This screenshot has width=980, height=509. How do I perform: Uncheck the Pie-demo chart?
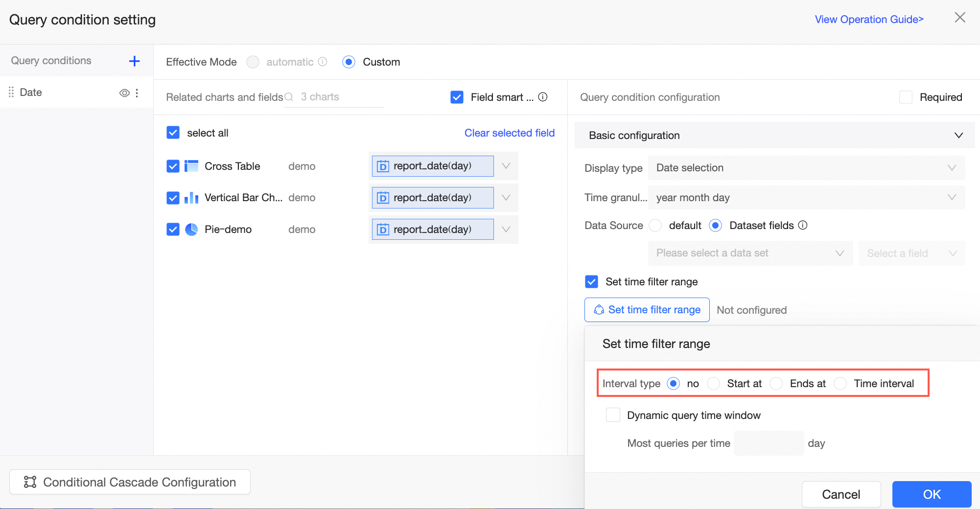coord(173,230)
